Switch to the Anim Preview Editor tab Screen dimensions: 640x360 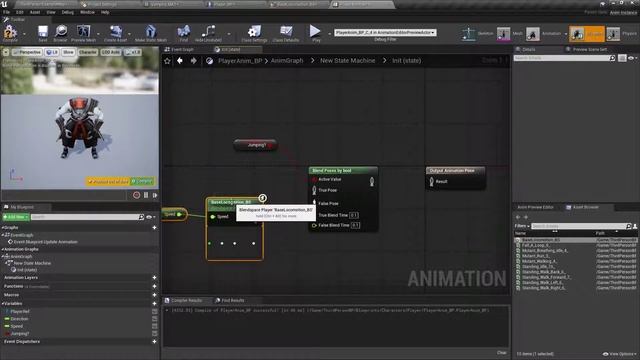click(x=536, y=207)
